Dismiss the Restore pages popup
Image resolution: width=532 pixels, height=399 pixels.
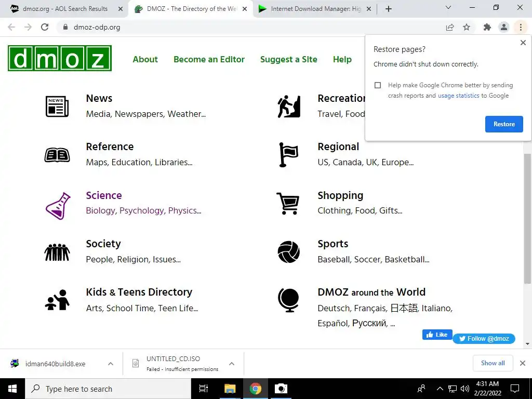click(x=523, y=43)
